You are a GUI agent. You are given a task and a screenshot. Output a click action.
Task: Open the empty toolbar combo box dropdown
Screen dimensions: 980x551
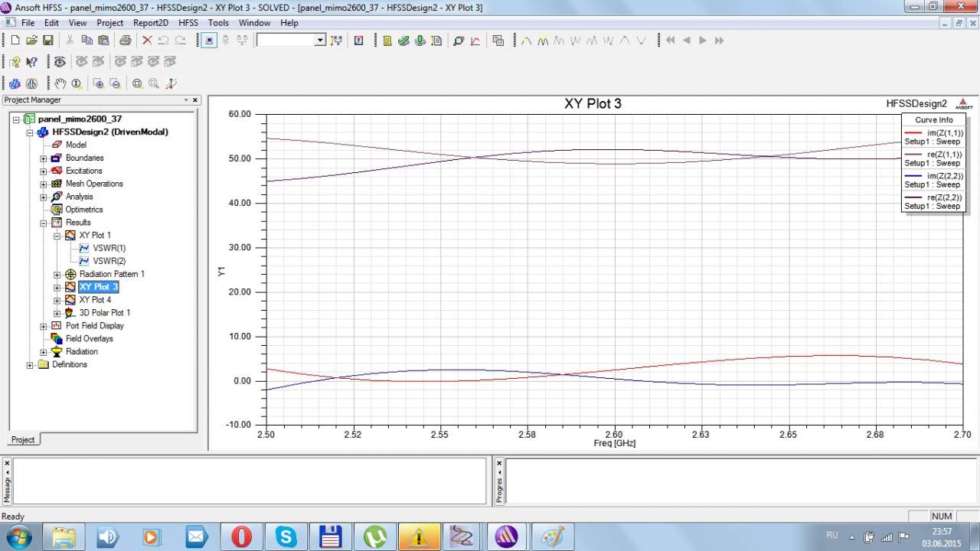(320, 41)
